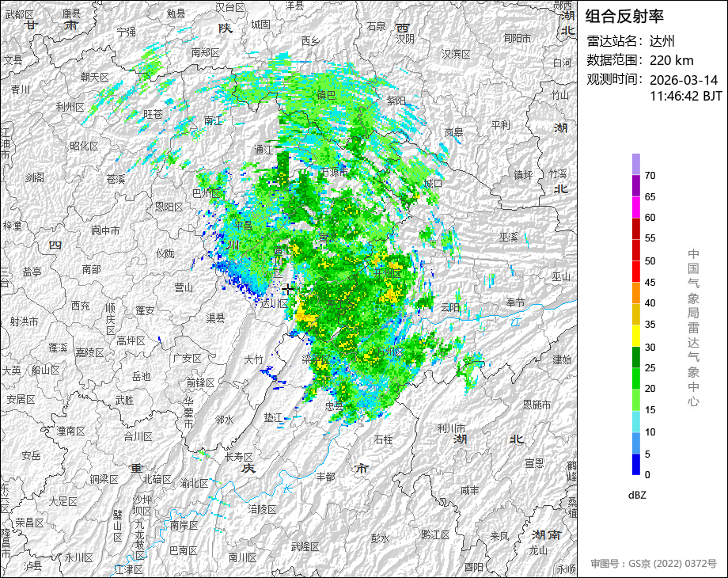Click the 合川区 map label

pos(138,437)
